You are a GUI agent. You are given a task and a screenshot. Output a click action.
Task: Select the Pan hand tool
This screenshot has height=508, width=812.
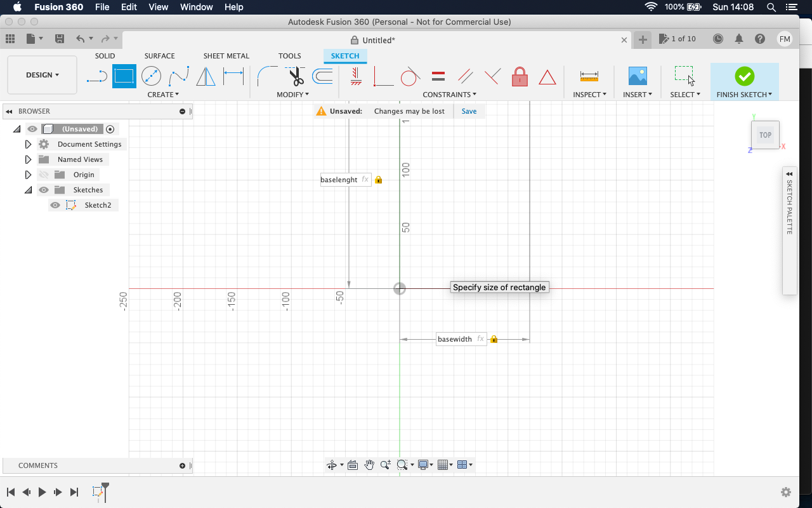[369, 465]
